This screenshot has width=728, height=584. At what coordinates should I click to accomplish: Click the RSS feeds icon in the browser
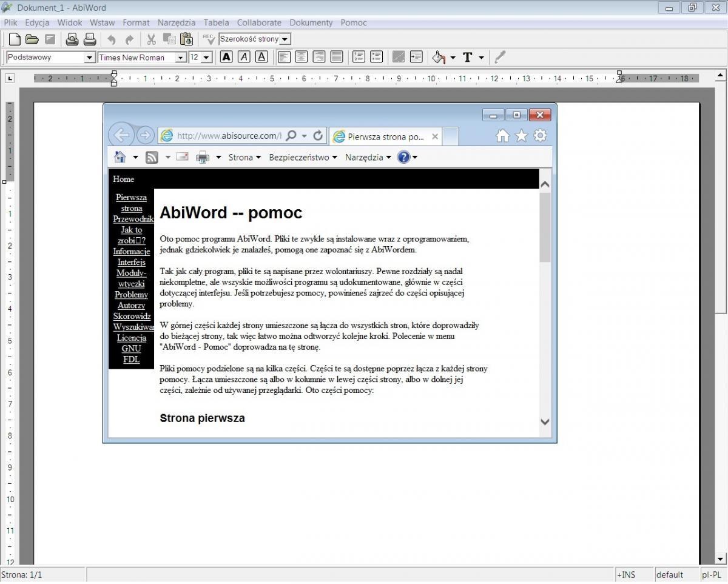152,158
